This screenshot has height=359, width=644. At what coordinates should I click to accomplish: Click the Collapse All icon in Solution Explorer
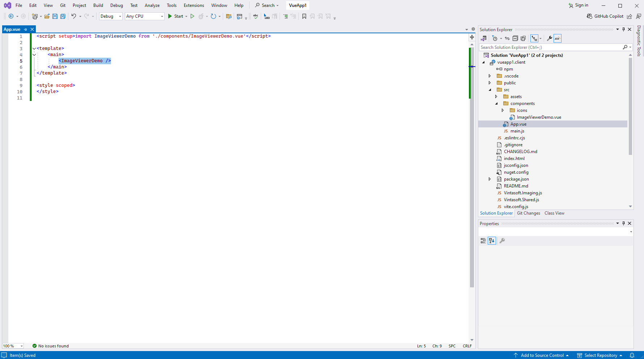click(515, 38)
